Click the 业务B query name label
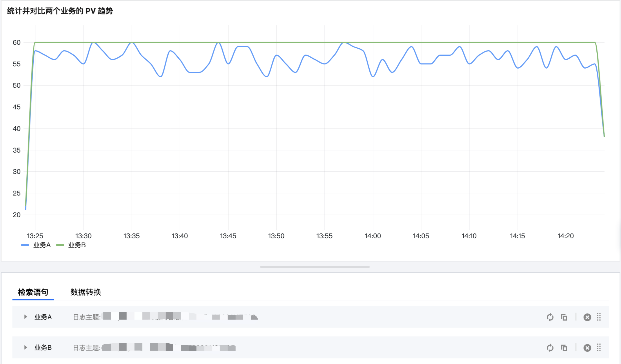 tap(43, 348)
